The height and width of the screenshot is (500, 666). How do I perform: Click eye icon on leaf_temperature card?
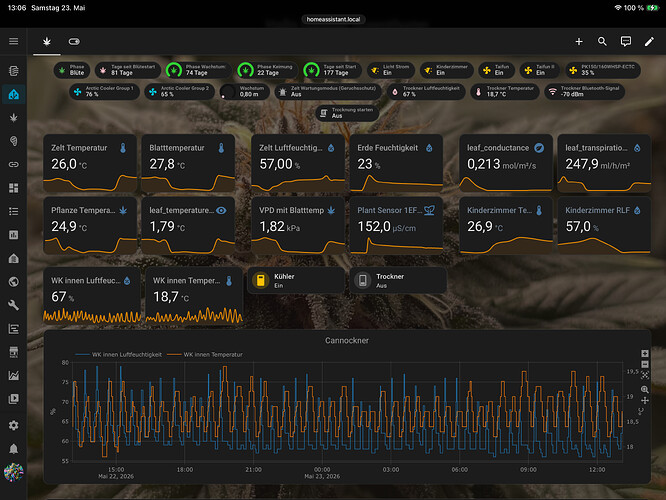(x=221, y=210)
